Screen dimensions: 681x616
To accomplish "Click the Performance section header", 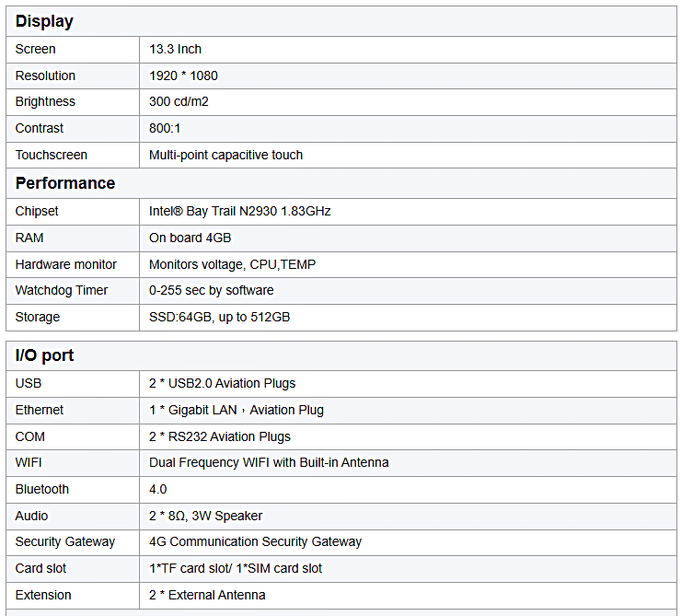I will point(65,183).
